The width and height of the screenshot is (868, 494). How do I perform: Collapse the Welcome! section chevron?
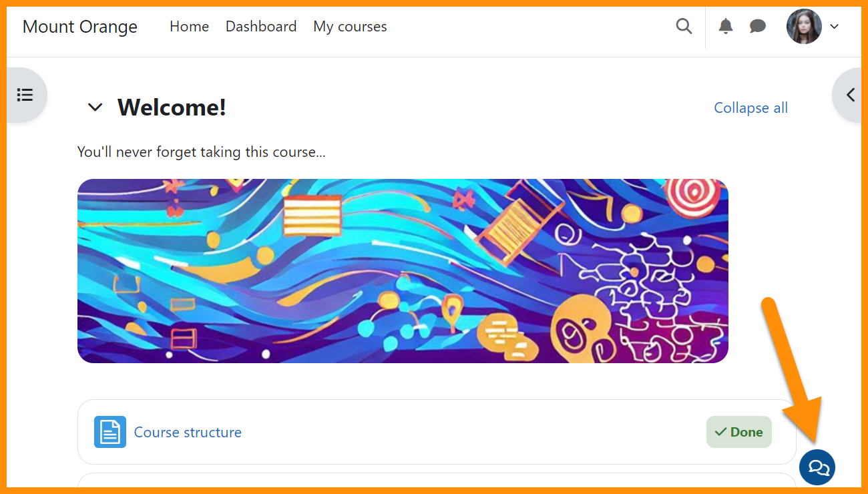(x=95, y=107)
